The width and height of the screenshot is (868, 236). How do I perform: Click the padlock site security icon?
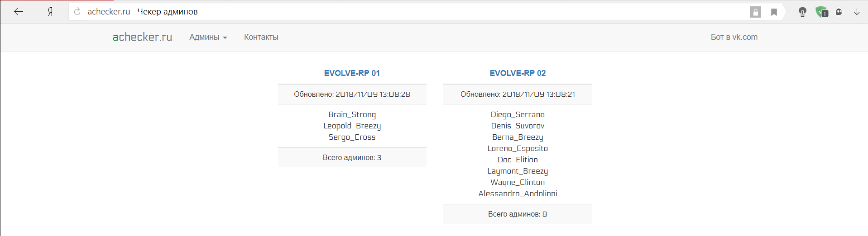[x=755, y=12]
